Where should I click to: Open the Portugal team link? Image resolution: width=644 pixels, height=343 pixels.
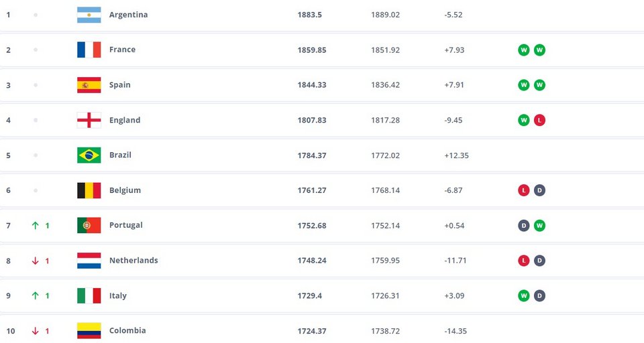pyautogui.click(x=126, y=225)
